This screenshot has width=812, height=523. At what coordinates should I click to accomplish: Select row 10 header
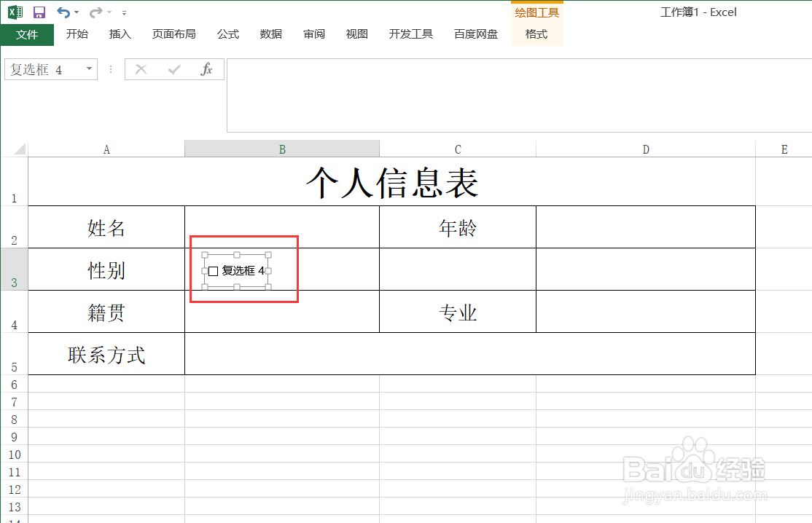pos(14,455)
